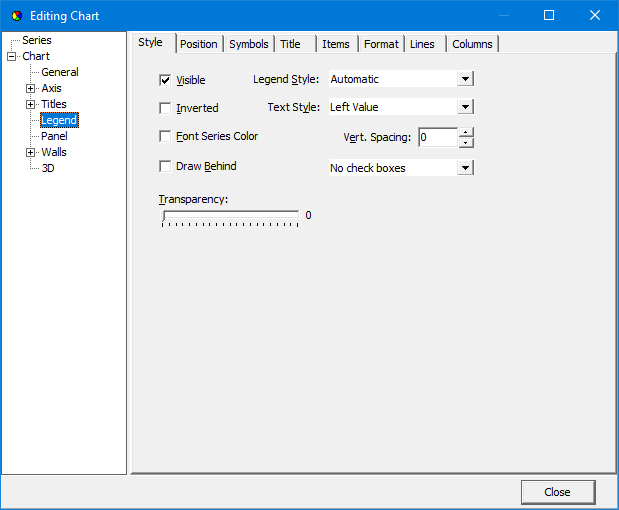The width and height of the screenshot is (619, 510).
Task: Expand the Walls tree node
Action: 31,152
